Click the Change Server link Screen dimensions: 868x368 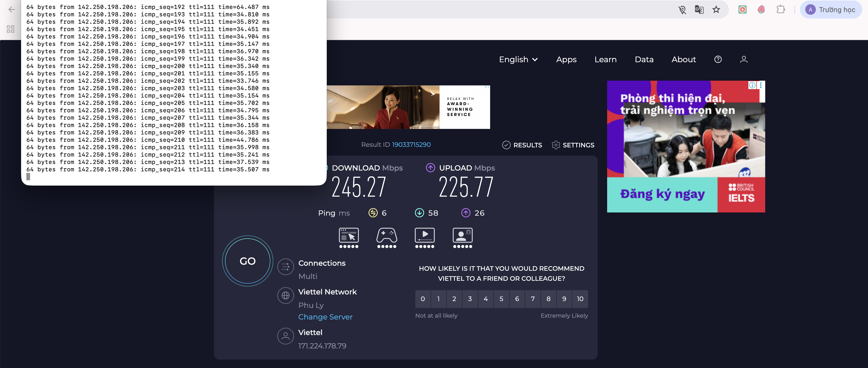pyautogui.click(x=325, y=317)
